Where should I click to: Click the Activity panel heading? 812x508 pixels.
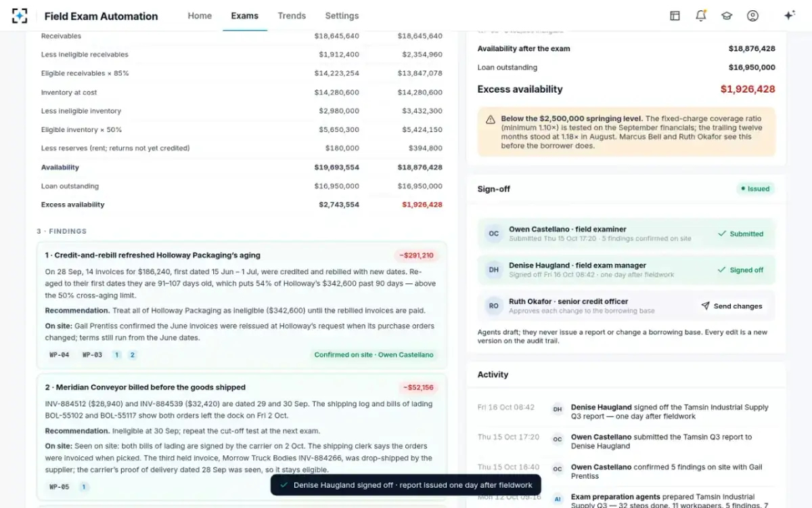click(493, 375)
